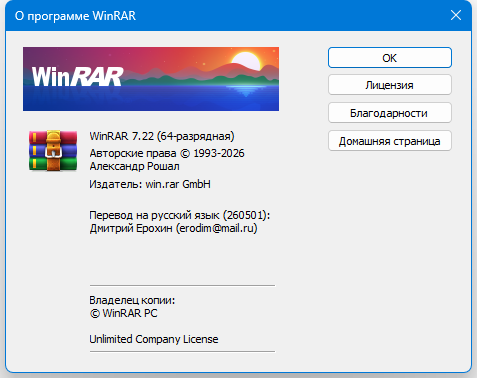Viewport: 477px width, 378px height.
Task: Click the WinRAR stacked books icon
Action: 53,151
